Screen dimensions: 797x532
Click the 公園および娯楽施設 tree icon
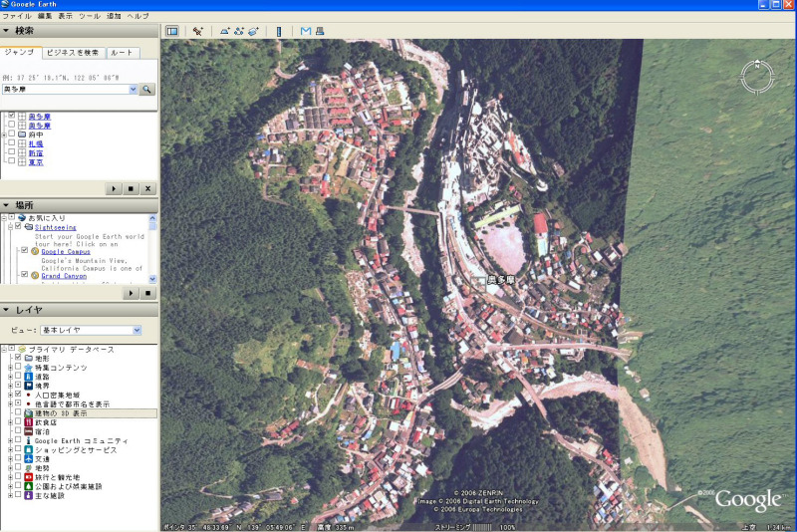(29, 486)
